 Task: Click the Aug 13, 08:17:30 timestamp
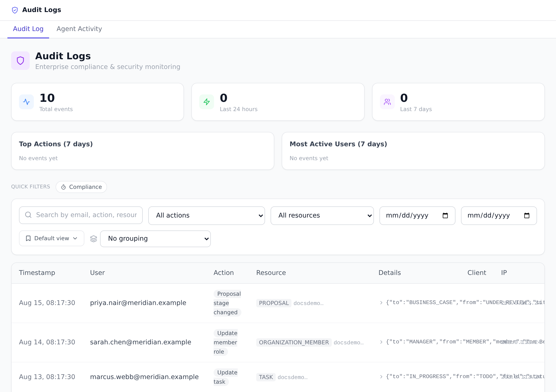(47, 377)
